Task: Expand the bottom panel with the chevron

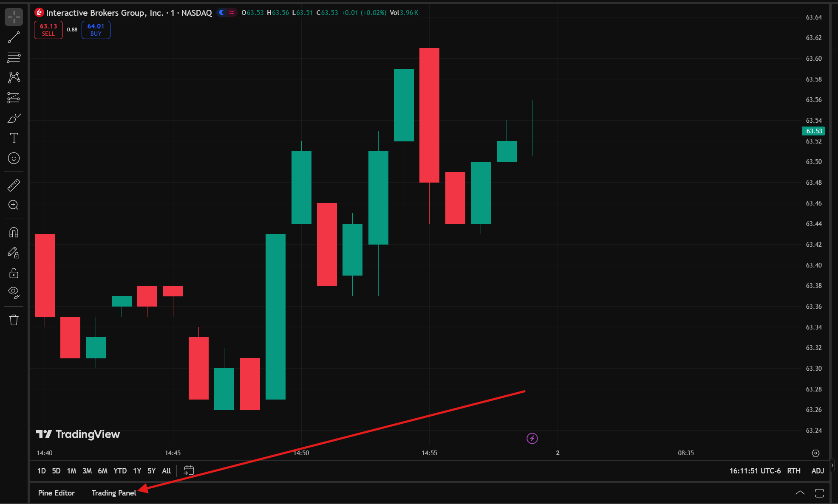Action: 800,493
